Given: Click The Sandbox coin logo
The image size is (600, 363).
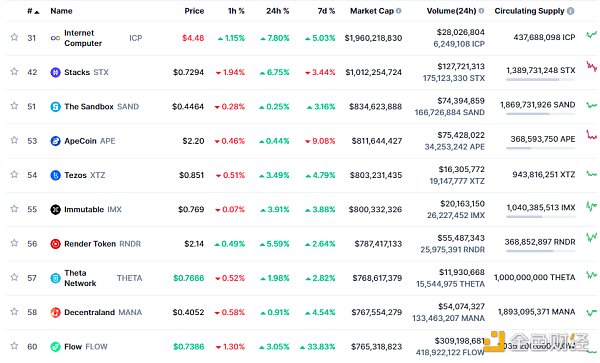Looking at the screenshot, I should 55,107.
